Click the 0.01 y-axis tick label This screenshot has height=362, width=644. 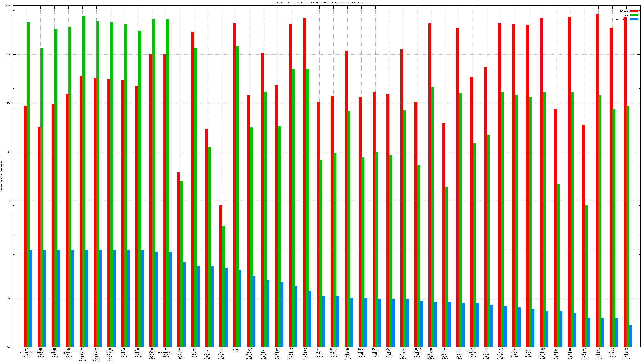click(9, 347)
